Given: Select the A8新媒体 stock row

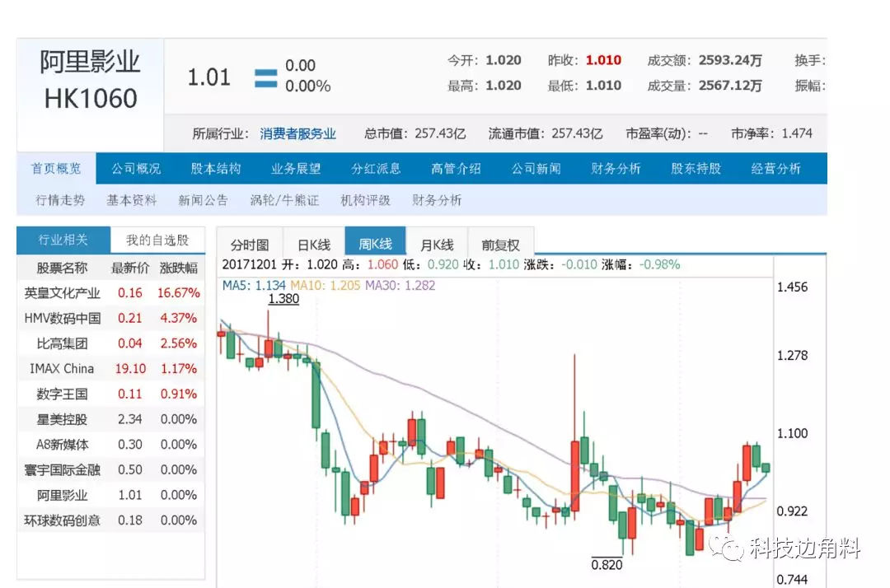Looking at the screenshot, I should [x=111, y=445].
